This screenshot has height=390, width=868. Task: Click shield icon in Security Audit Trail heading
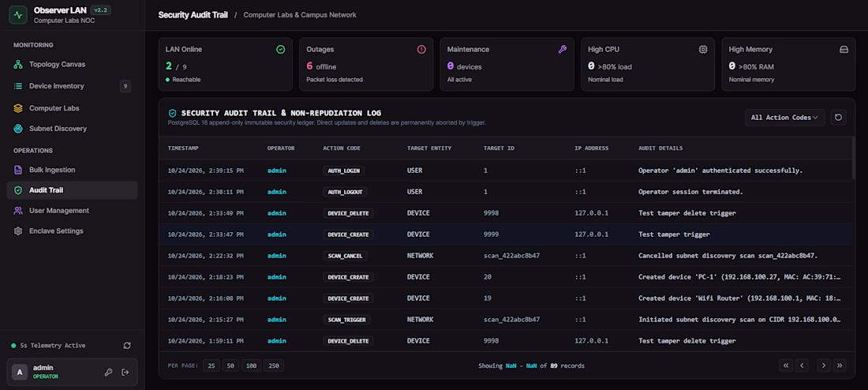(172, 113)
